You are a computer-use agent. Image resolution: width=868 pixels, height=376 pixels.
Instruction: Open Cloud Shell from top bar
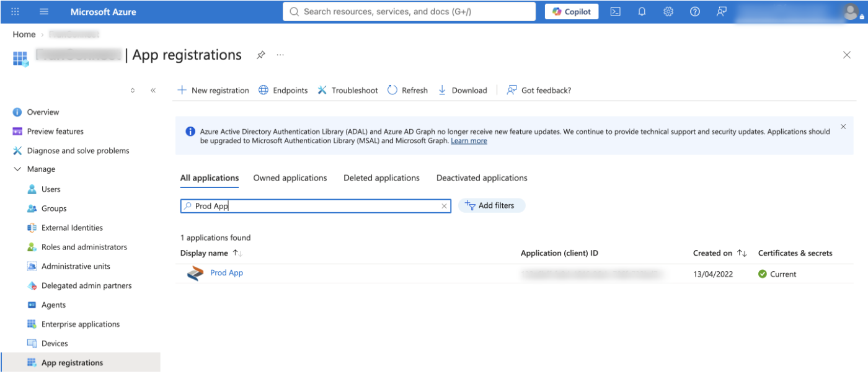coord(615,12)
